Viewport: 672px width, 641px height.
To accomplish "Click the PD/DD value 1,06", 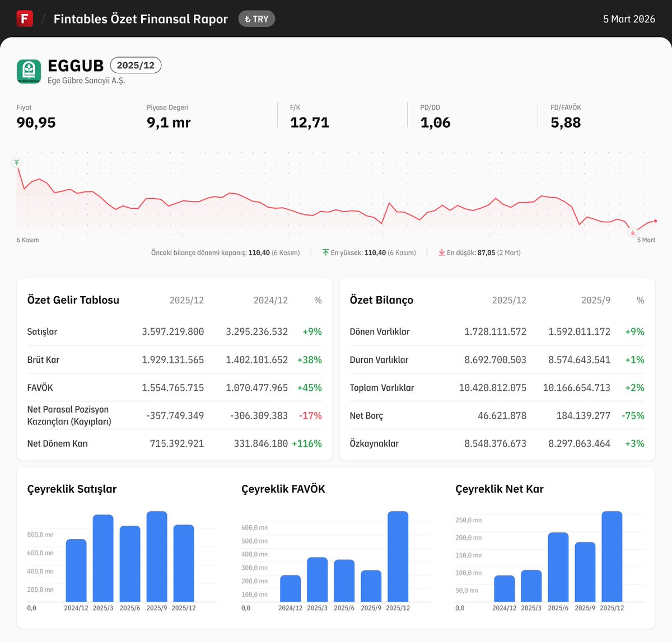I will click(x=436, y=123).
